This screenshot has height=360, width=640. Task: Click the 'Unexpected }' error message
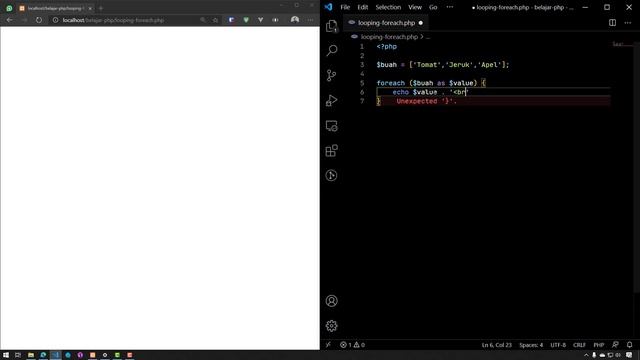coord(427,101)
